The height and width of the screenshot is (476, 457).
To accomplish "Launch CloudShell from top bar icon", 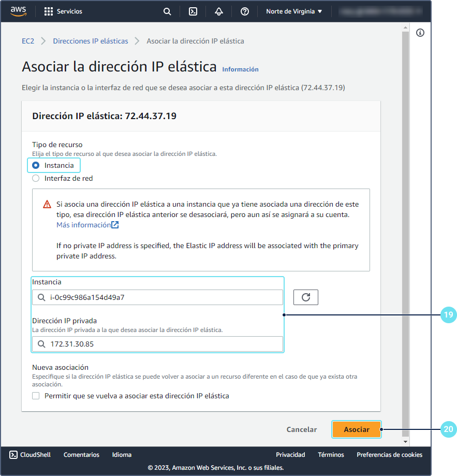I will click(x=193, y=11).
